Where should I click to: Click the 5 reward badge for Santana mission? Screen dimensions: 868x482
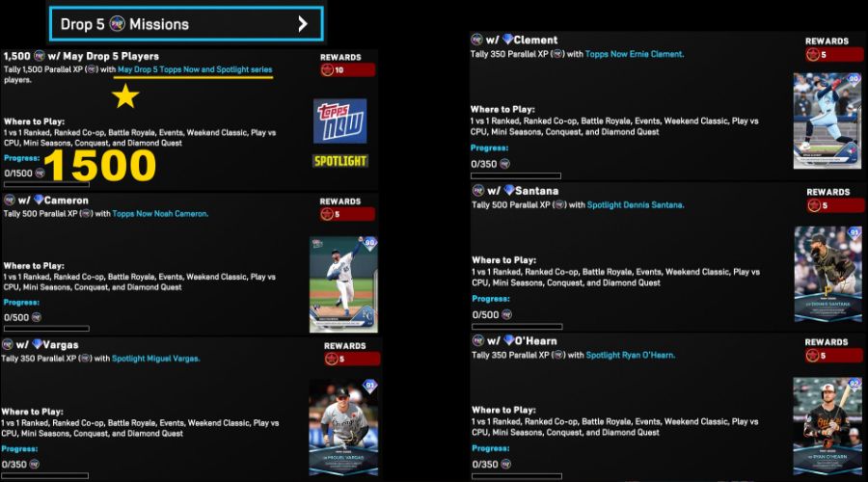835,205
